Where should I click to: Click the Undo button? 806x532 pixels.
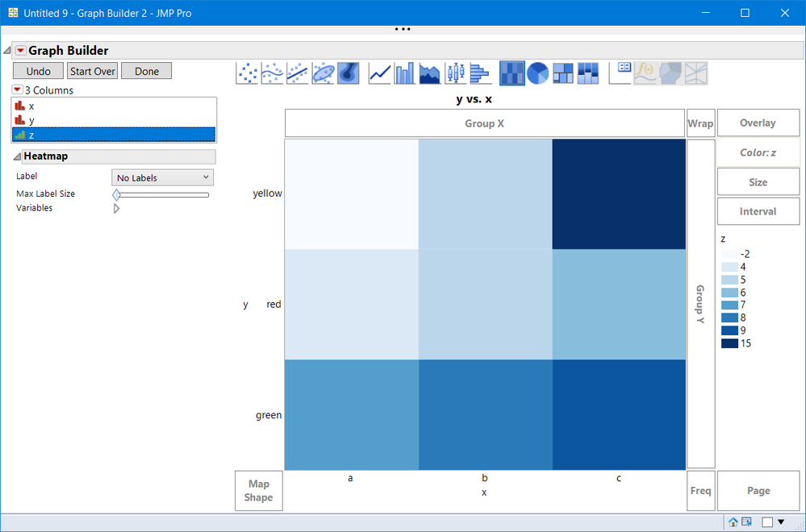[38, 71]
